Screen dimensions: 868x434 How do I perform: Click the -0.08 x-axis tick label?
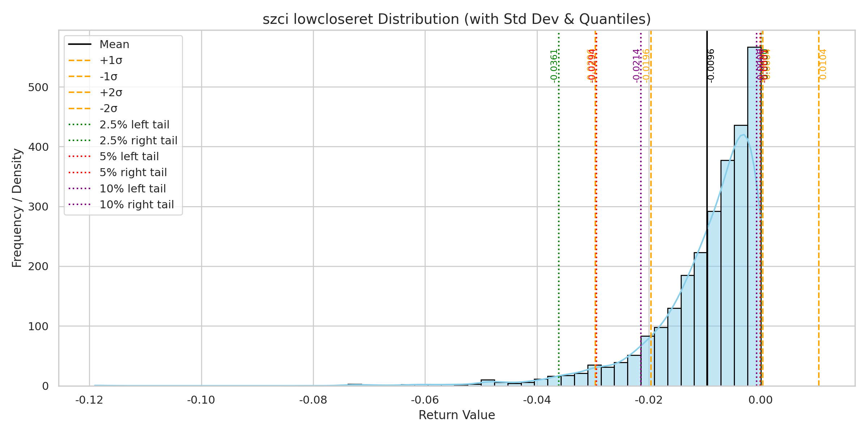[x=313, y=400]
